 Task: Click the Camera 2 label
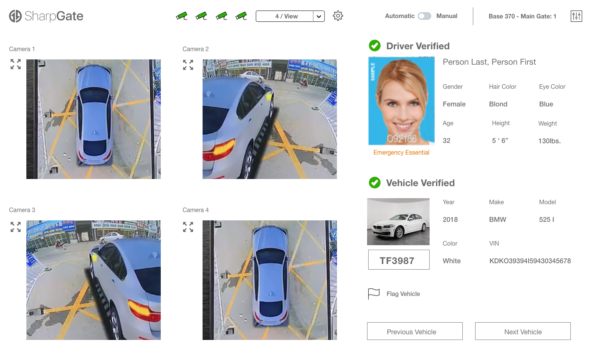click(195, 49)
